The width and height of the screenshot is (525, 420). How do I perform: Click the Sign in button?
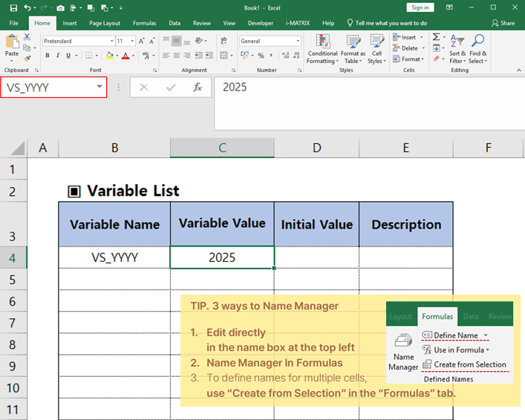tap(420, 7)
